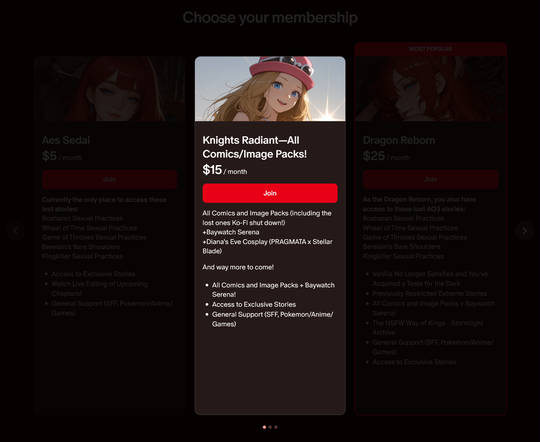The image size is (540, 442).
Task: Click the +Baywatch Serena line
Action: 231,232
